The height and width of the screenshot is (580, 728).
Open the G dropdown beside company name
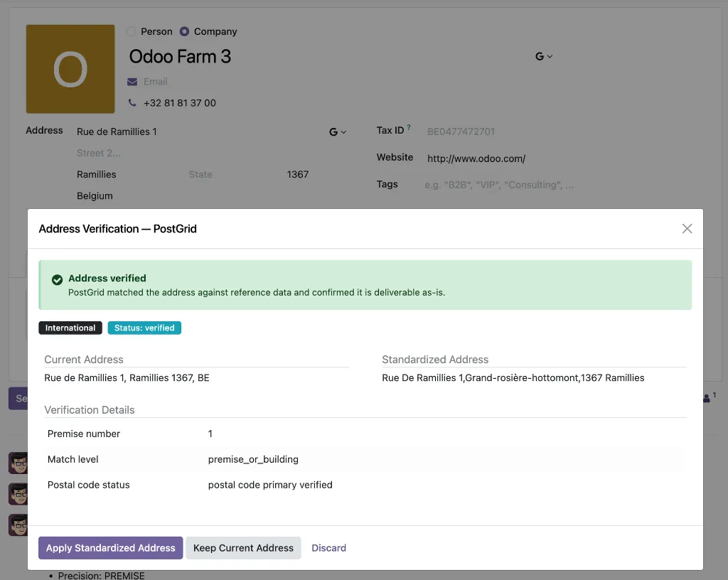click(x=544, y=57)
